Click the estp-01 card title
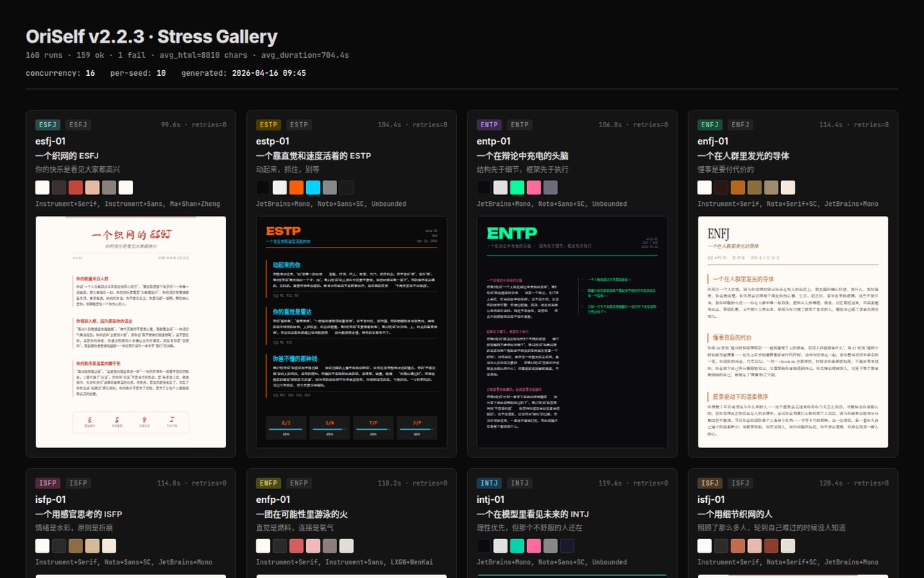This screenshot has width=924, height=578. click(272, 141)
